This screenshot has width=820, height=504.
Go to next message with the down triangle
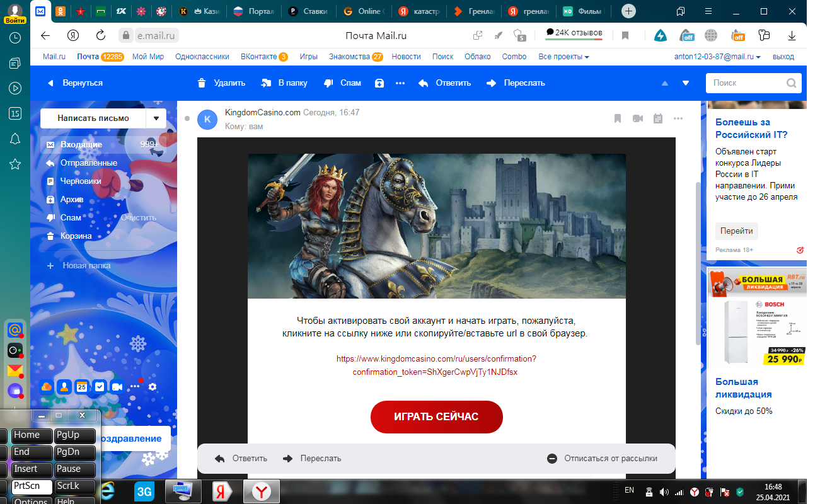tap(686, 83)
